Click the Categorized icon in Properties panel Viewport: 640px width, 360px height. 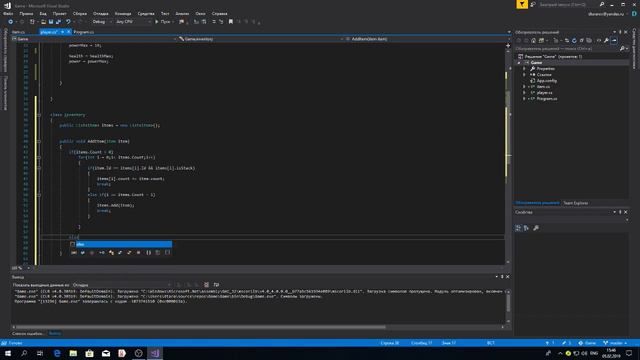click(x=518, y=228)
